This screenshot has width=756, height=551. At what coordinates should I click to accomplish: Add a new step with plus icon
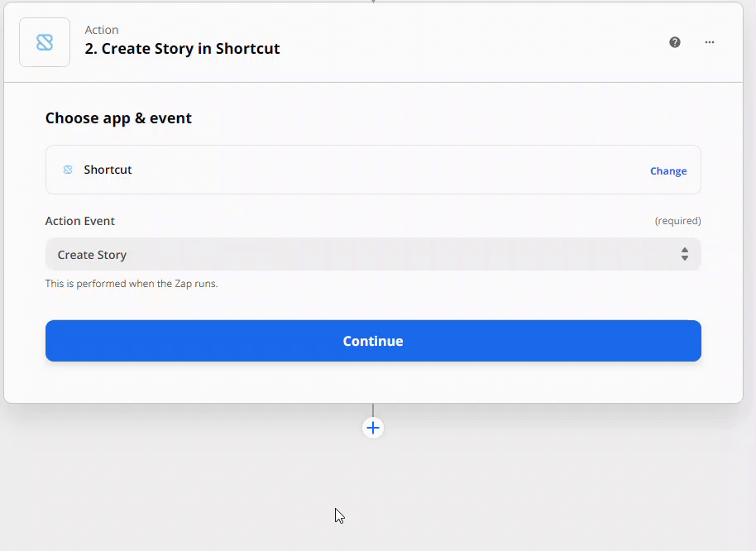pyautogui.click(x=373, y=428)
